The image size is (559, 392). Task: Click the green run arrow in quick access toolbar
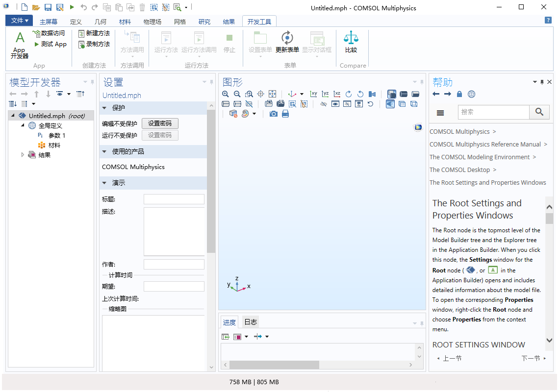point(72,7)
